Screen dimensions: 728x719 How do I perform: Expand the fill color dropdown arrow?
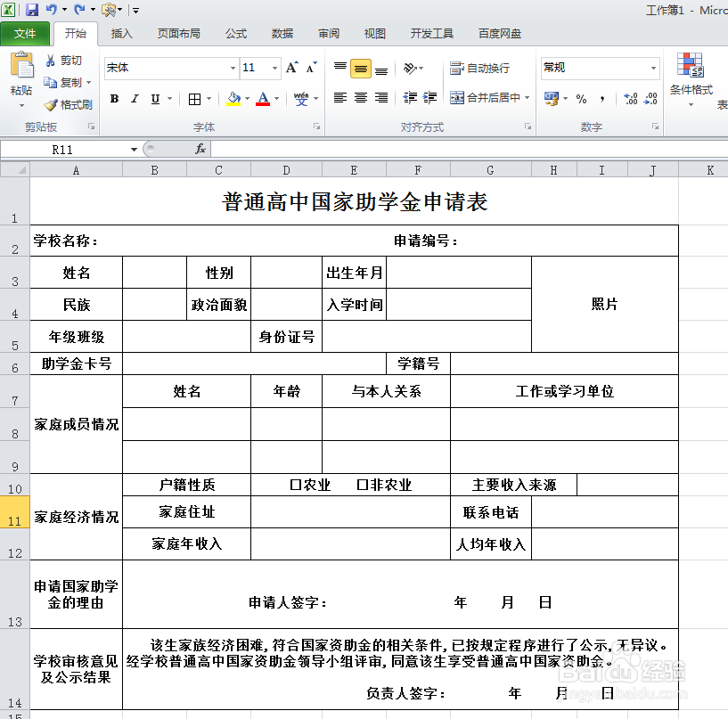click(247, 98)
